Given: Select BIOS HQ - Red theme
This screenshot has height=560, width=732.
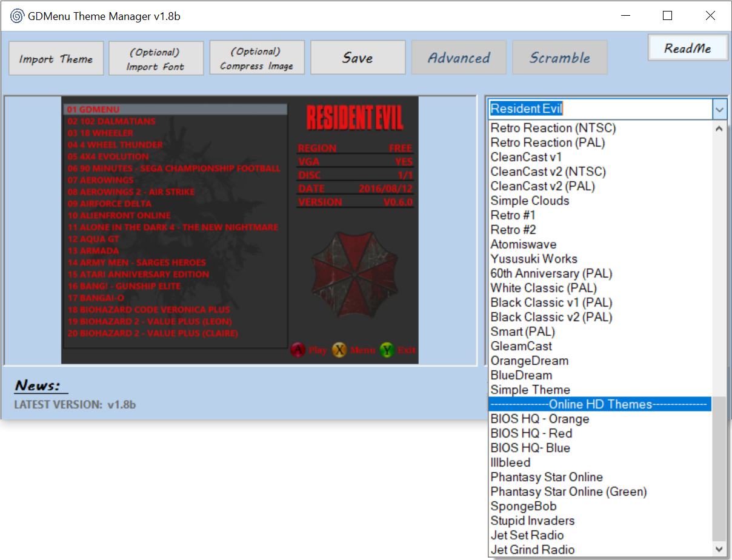Looking at the screenshot, I should [x=600, y=433].
